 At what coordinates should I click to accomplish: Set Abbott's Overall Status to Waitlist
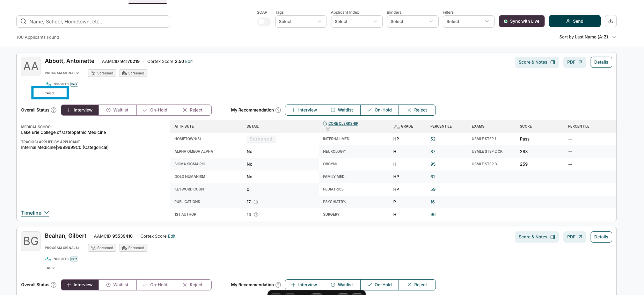[117, 110]
